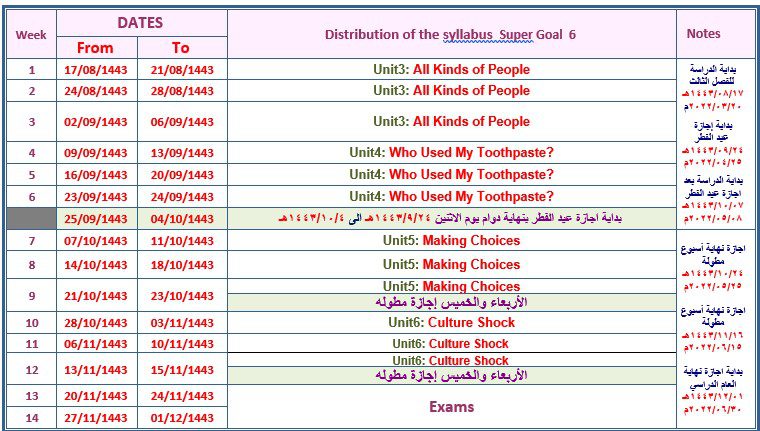Click the From date 23/09/1443
Image resolution: width=760 pixels, height=431 pixels.
click(x=96, y=197)
